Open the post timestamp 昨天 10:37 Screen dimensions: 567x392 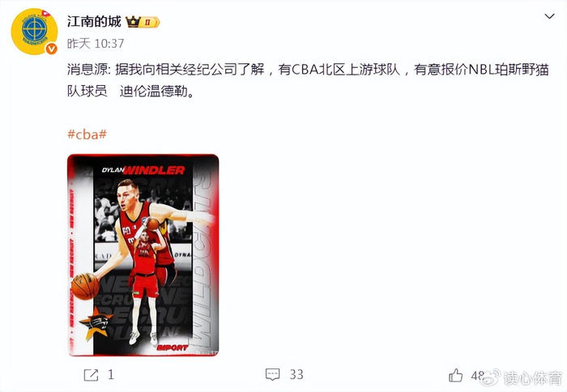(x=96, y=44)
